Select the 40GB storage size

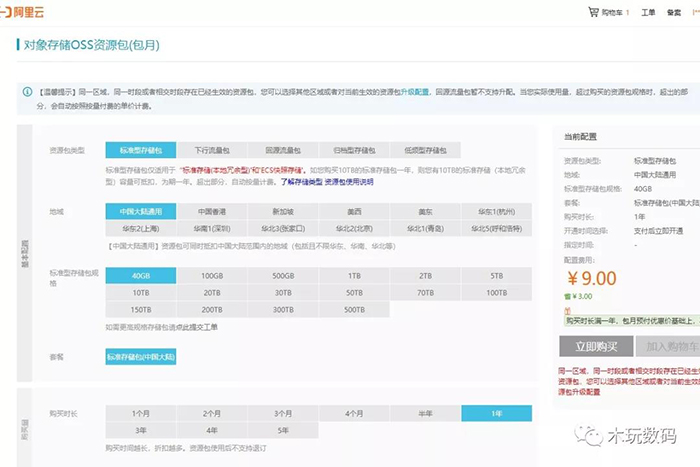pos(141,276)
